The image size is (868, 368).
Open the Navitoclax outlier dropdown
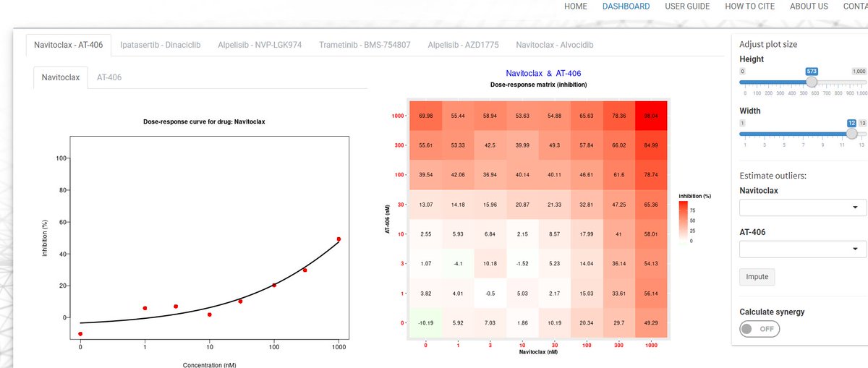(802, 207)
